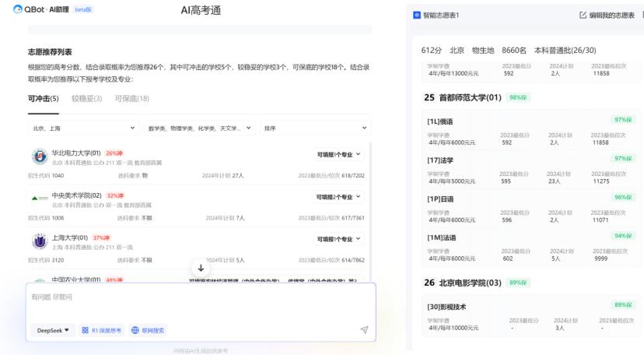Toggle 联网搜索 web search
Viewport: 644px width, 355px height.
coord(148,330)
